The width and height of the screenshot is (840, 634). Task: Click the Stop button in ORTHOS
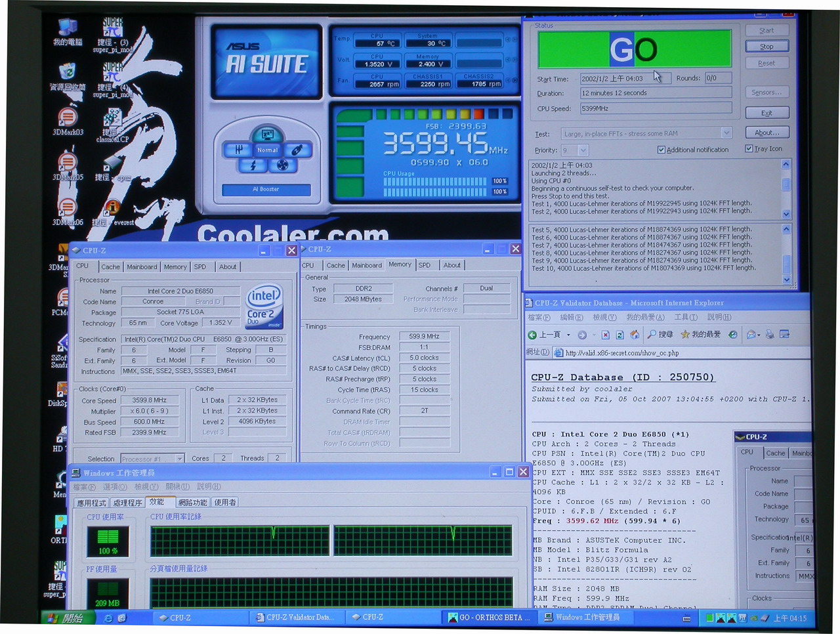tap(766, 47)
